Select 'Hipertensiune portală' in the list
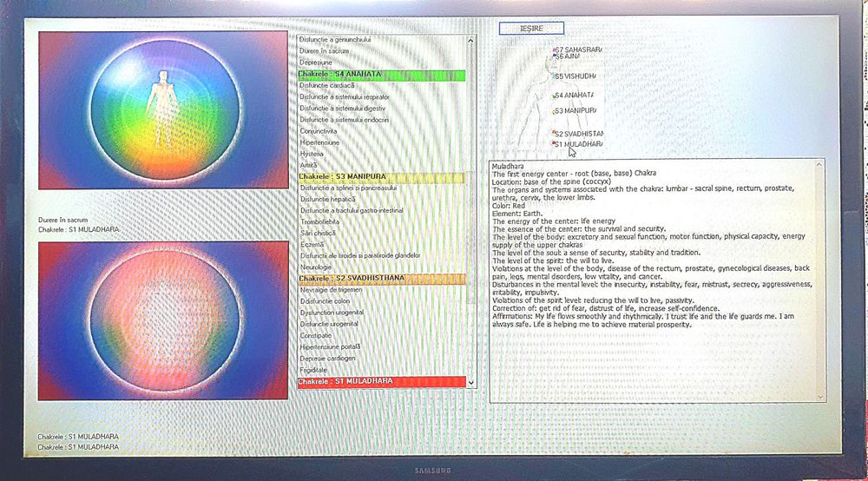The image size is (868, 481). [330, 347]
